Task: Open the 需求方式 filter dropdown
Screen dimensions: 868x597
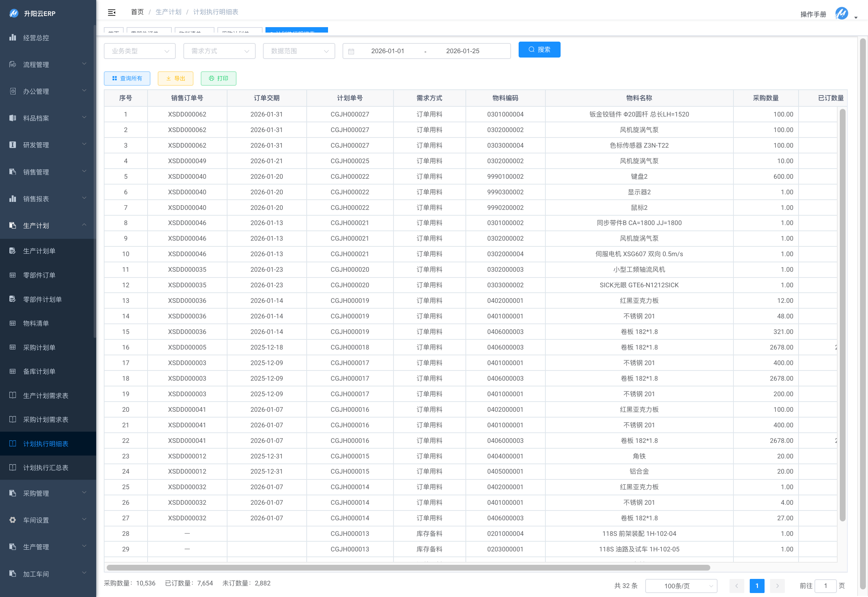Action: coord(220,51)
